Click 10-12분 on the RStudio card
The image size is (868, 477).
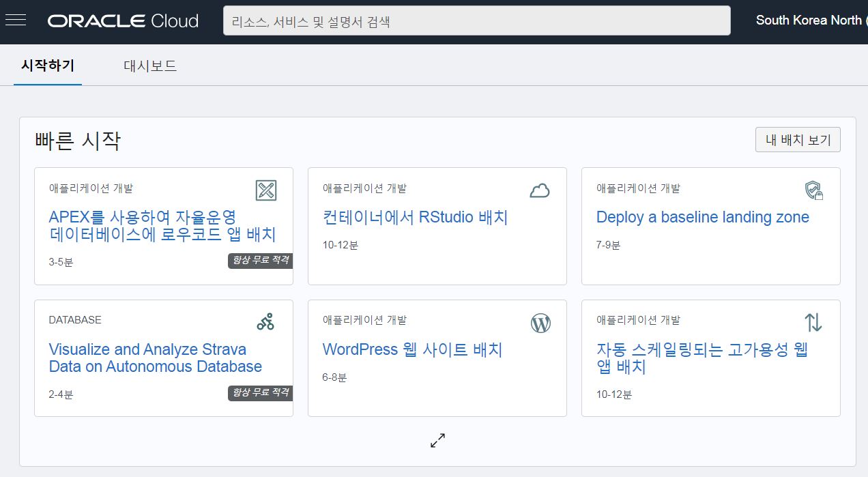pos(340,245)
